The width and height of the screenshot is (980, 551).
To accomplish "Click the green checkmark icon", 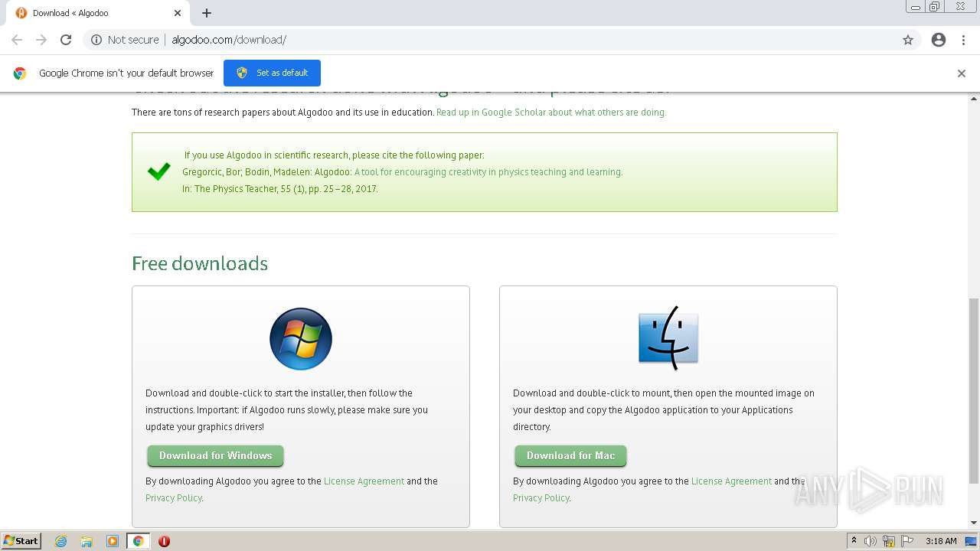I will click(x=159, y=171).
